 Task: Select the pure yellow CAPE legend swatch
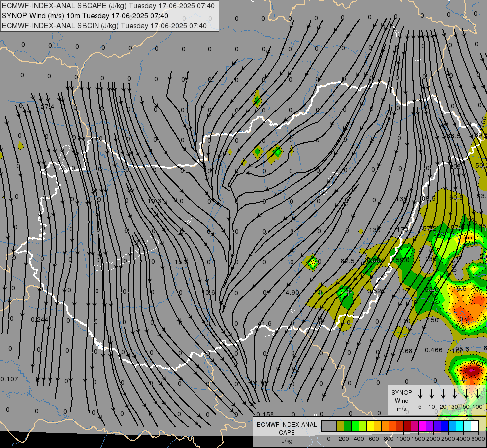pyautogui.click(x=370, y=426)
